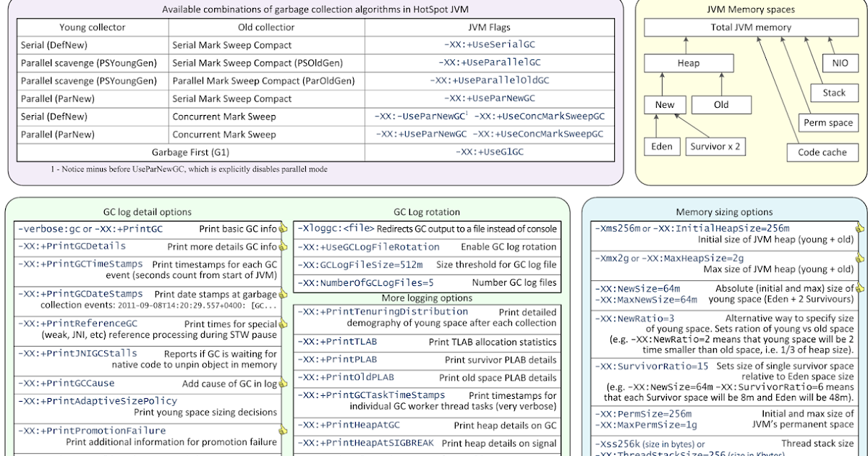The width and height of the screenshot is (868, 456).
Task: Click the Memory sizing options heading
Action: click(724, 212)
